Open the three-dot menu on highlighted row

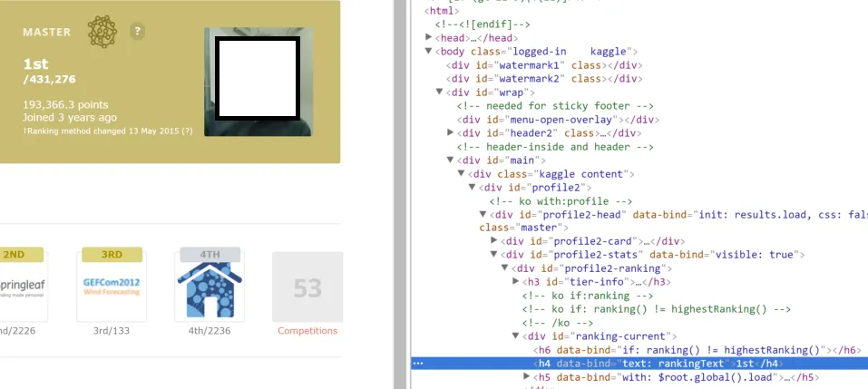click(x=418, y=364)
